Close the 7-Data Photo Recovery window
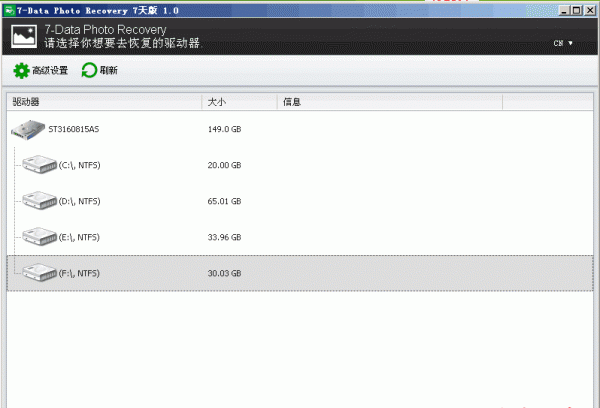The height and width of the screenshot is (408, 600). pos(590,11)
